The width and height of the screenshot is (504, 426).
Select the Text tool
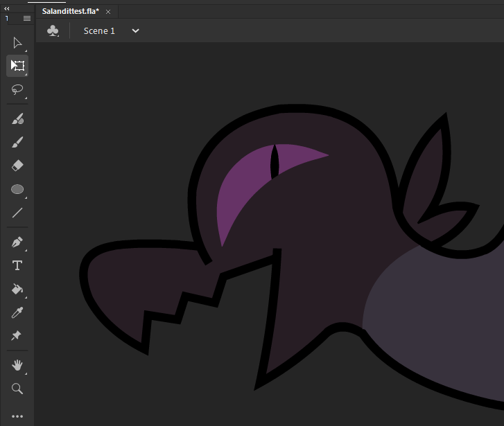[x=17, y=265]
